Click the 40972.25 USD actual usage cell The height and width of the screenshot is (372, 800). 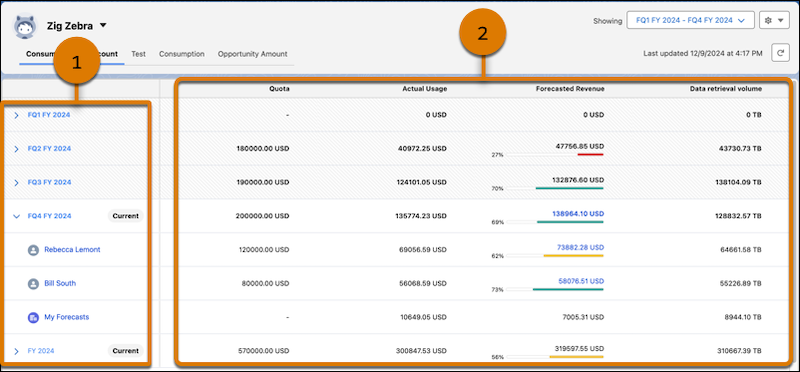coord(422,148)
